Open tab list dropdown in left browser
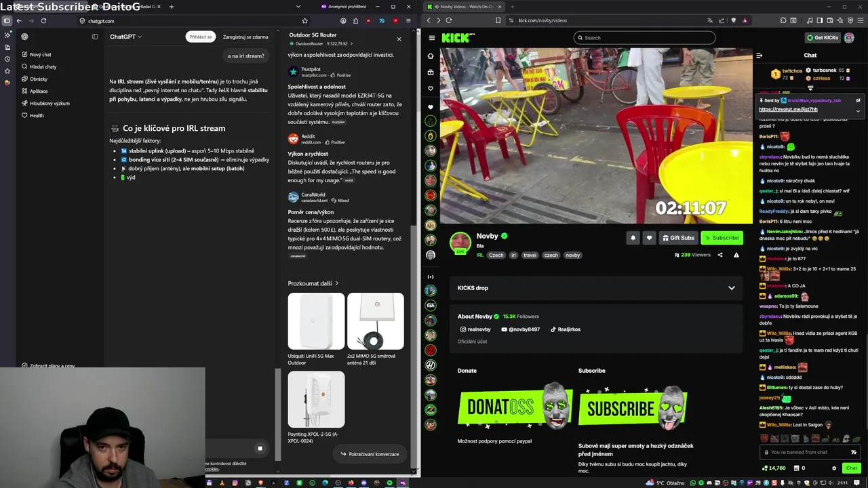Viewport: 868px width, 488px height. (298, 7)
